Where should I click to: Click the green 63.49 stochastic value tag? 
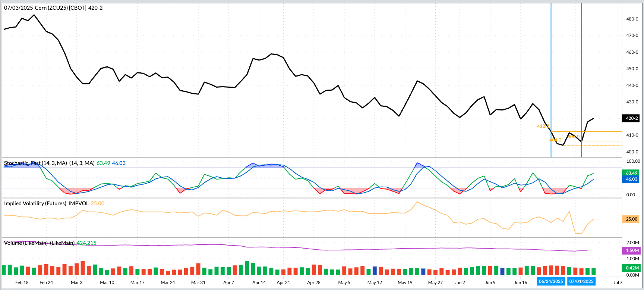tap(631, 173)
